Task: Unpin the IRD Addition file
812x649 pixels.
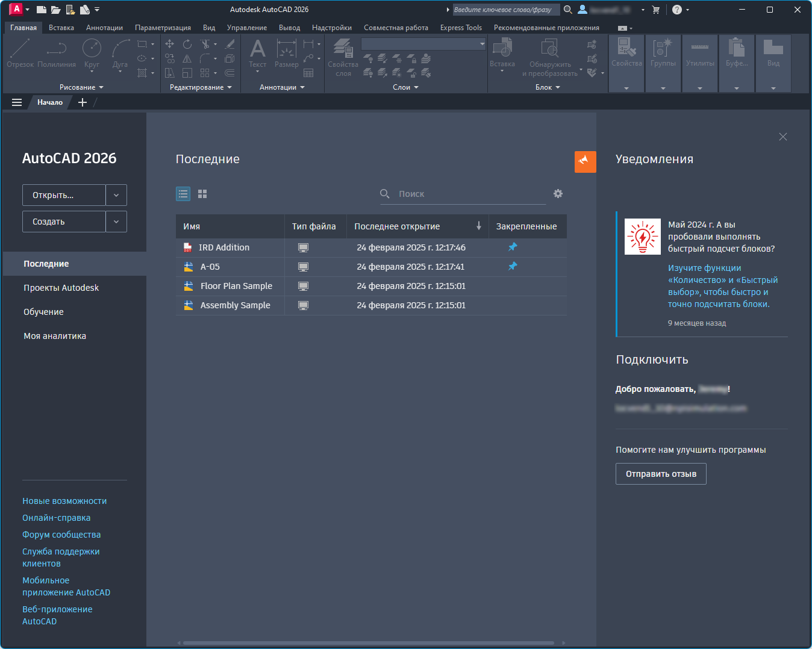Action: (513, 247)
